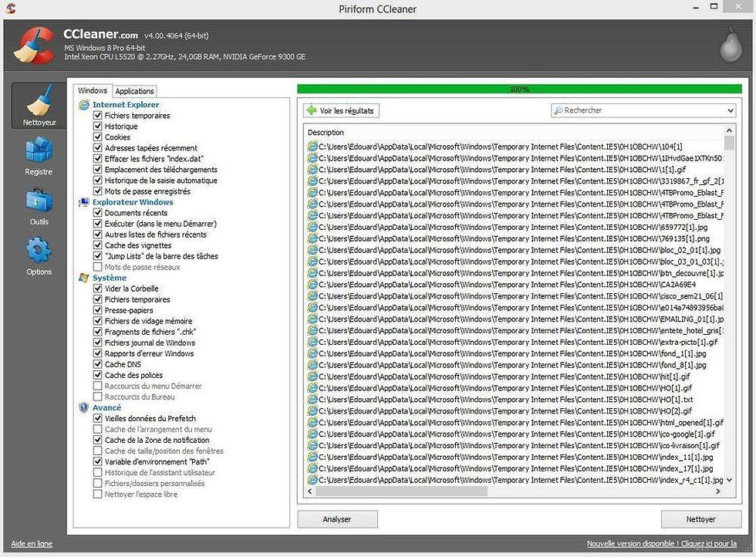This screenshot has width=756, height=557.
Task: Open the Nettoyeur cleaner section
Action: point(39,105)
